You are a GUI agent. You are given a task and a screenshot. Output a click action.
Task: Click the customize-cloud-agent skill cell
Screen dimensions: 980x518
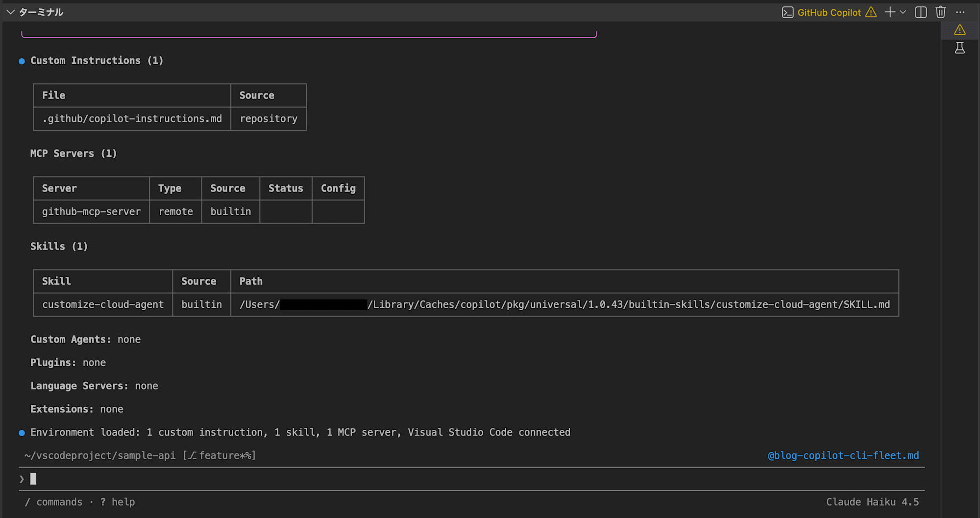[103, 304]
